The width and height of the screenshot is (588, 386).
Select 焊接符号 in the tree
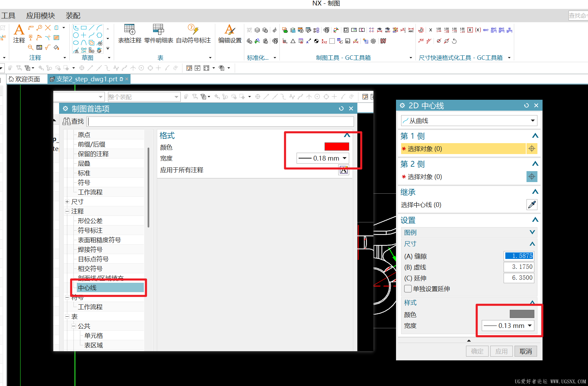90,249
